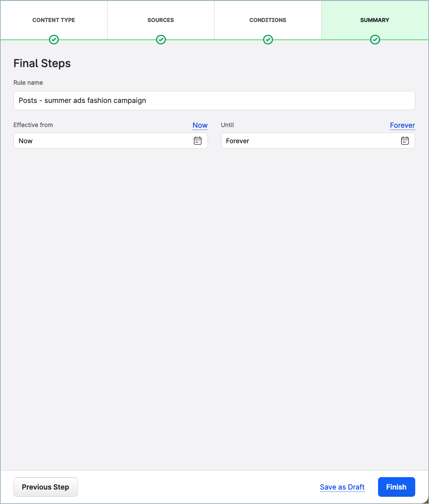The image size is (429, 504).
Task: Set end date using the Forever link
Action: click(x=402, y=125)
